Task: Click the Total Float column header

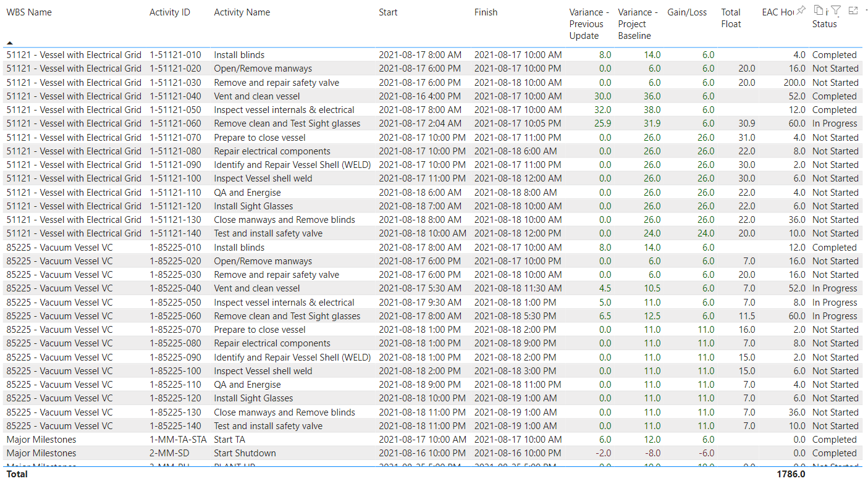Action: pos(731,18)
